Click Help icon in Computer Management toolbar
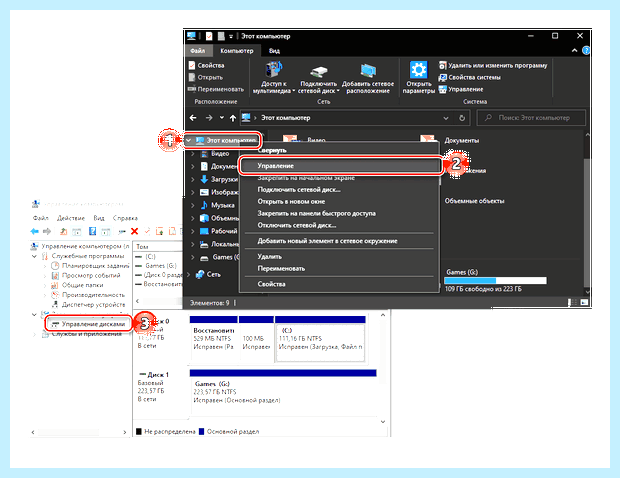 pyautogui.click(x=93, y=231)
